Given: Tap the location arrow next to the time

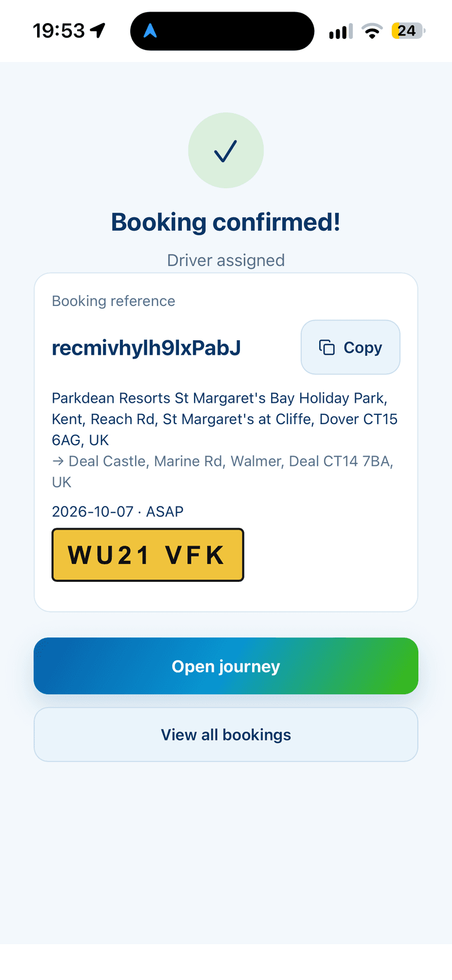Looking at the screenshot, I should pyautogui.click(x=98, y=30).
